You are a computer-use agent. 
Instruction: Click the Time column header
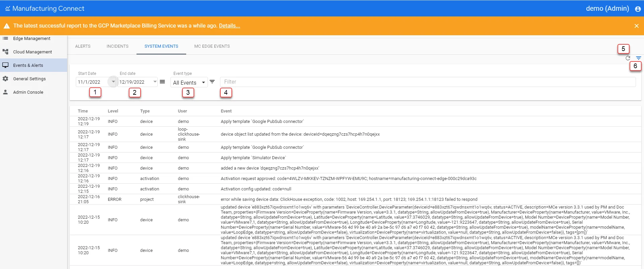tap(83, 111)
